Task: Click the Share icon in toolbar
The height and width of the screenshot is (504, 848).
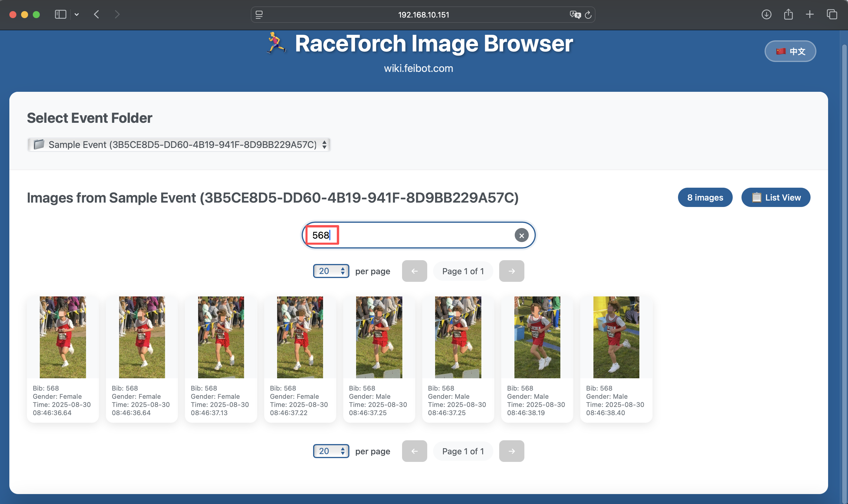Action: click(788, 14)
